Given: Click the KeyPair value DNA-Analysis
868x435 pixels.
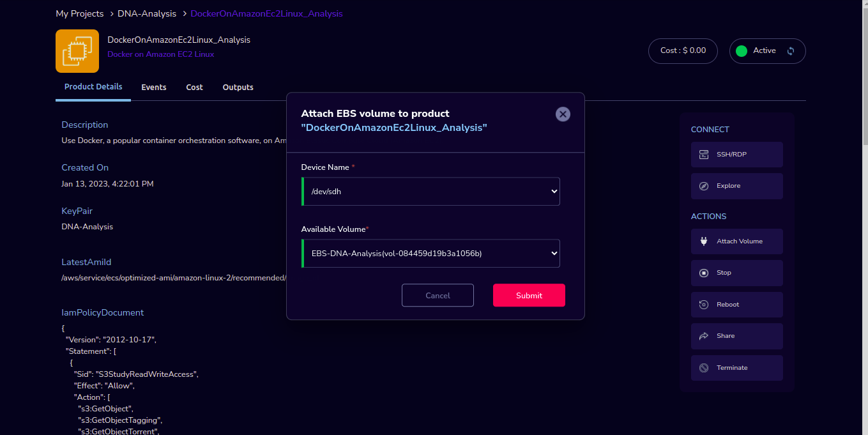Looking at the screenshot, I should 87,227.
